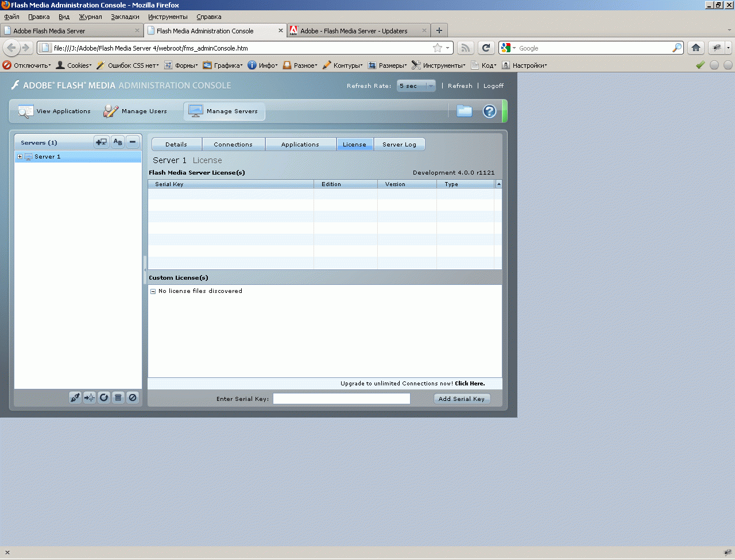Open a new browser tab with plus icon
Screen dimensions: 735x560
[x=439, y=30]
